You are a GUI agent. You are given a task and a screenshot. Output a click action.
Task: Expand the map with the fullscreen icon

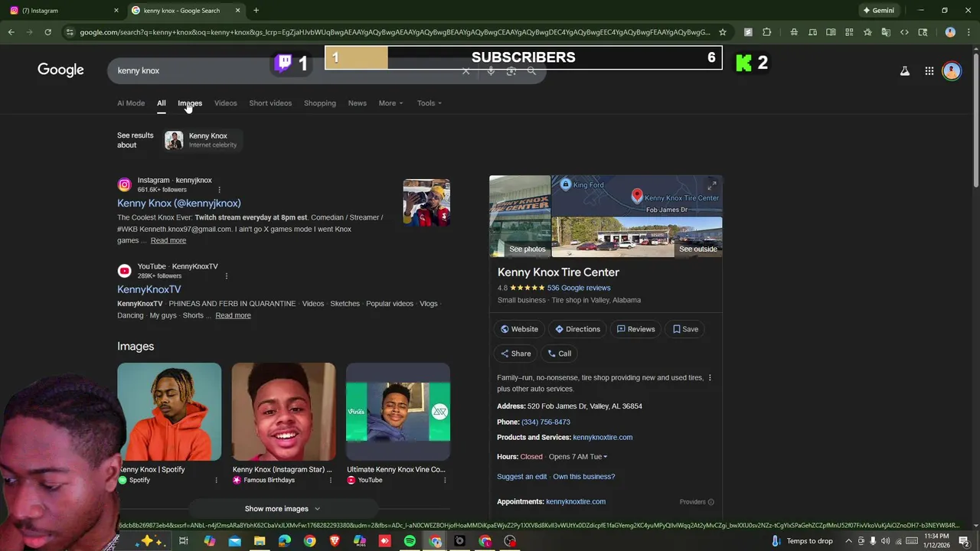coord(711,185)
